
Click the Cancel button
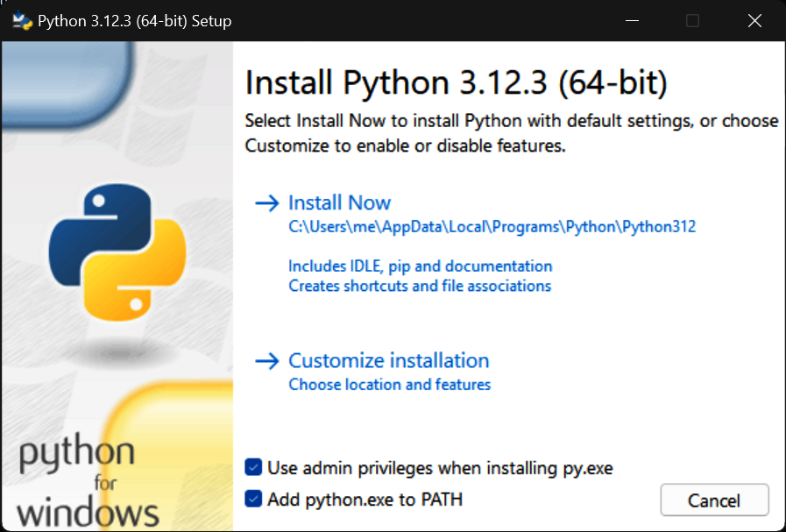714,501
